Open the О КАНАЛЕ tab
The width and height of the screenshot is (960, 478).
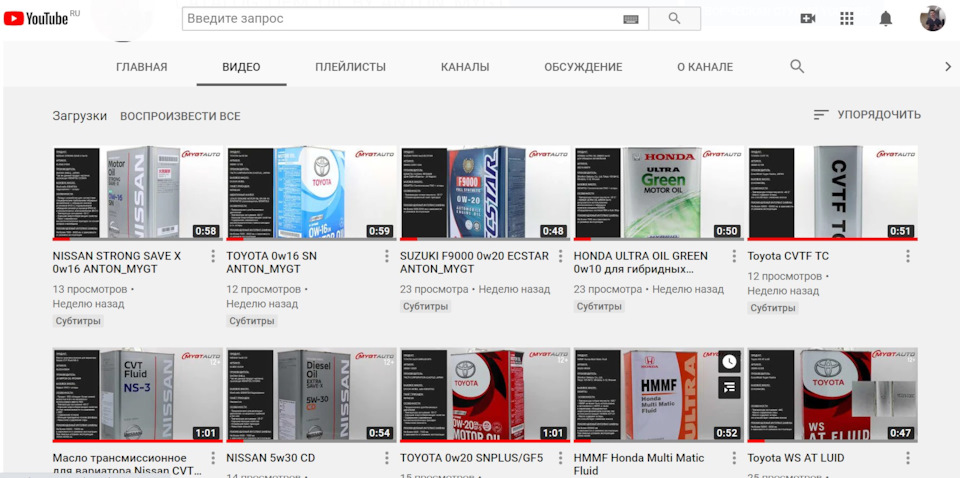tap(705, 67)
